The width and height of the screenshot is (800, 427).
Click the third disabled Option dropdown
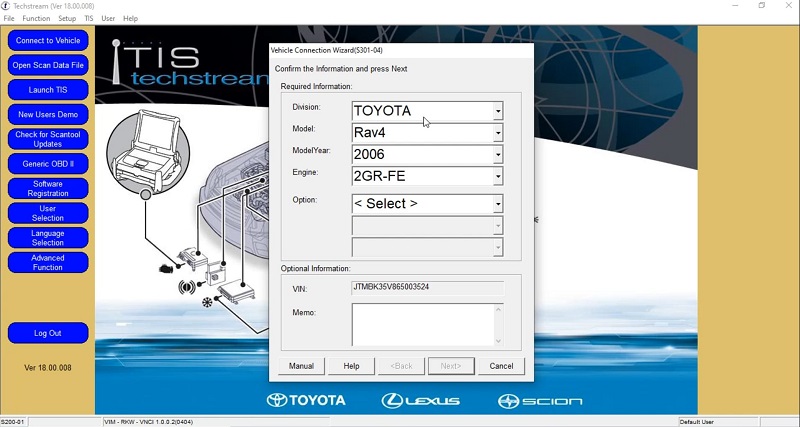[428, 247]
